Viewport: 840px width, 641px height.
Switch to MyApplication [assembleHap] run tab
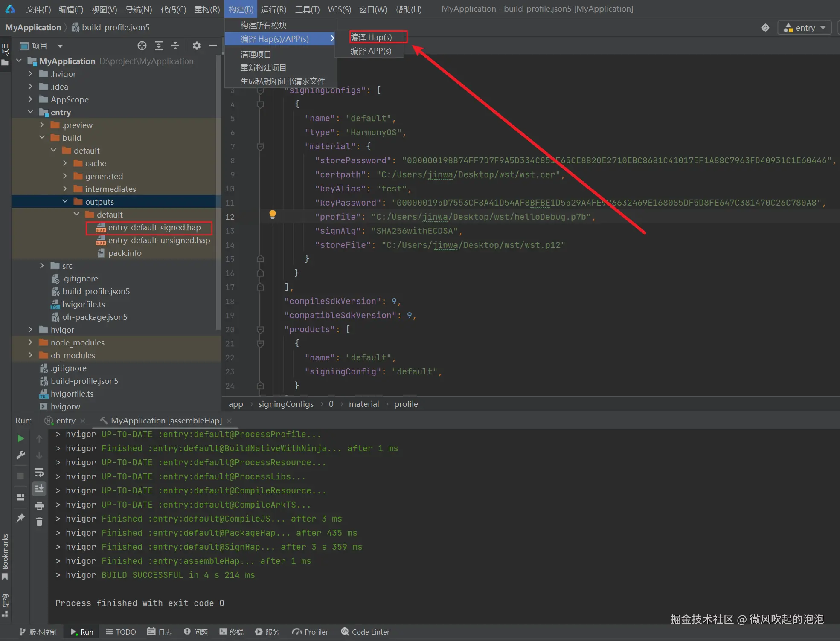tap(166, 421)
